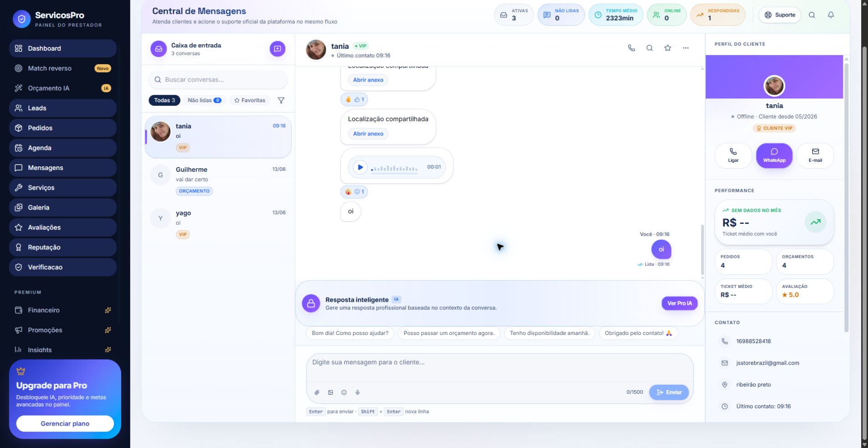Star the tania conversation as favorite
Screen dimensions: 868x448
click(668, 48)
